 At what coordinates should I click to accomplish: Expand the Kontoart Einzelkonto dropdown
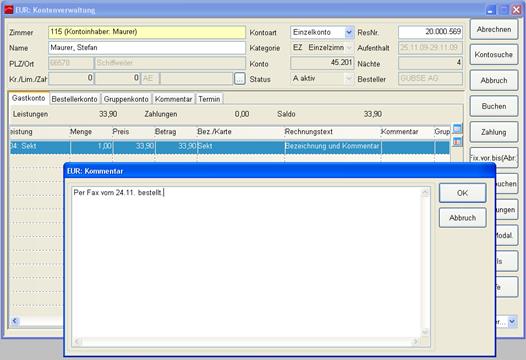click(x=349, y=33)
